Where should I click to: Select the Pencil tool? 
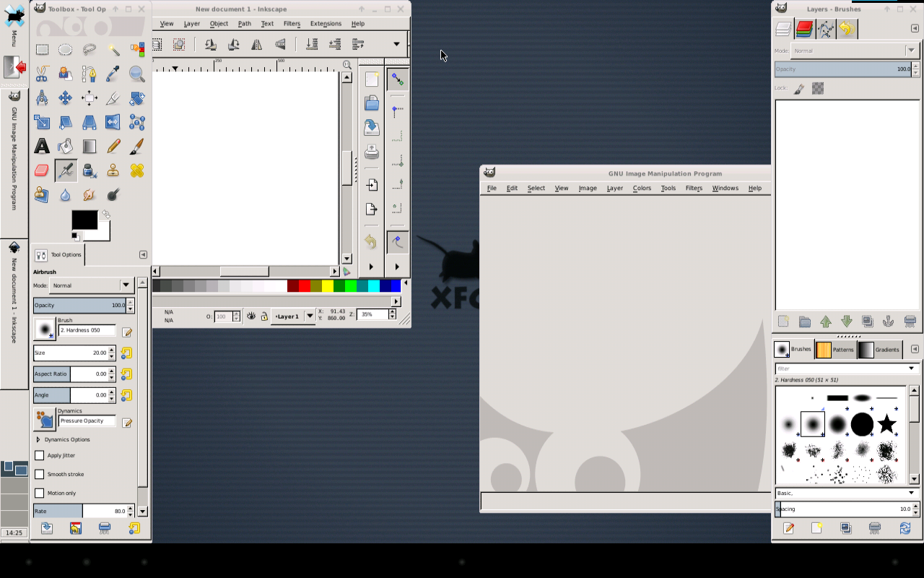click(113, 147)
